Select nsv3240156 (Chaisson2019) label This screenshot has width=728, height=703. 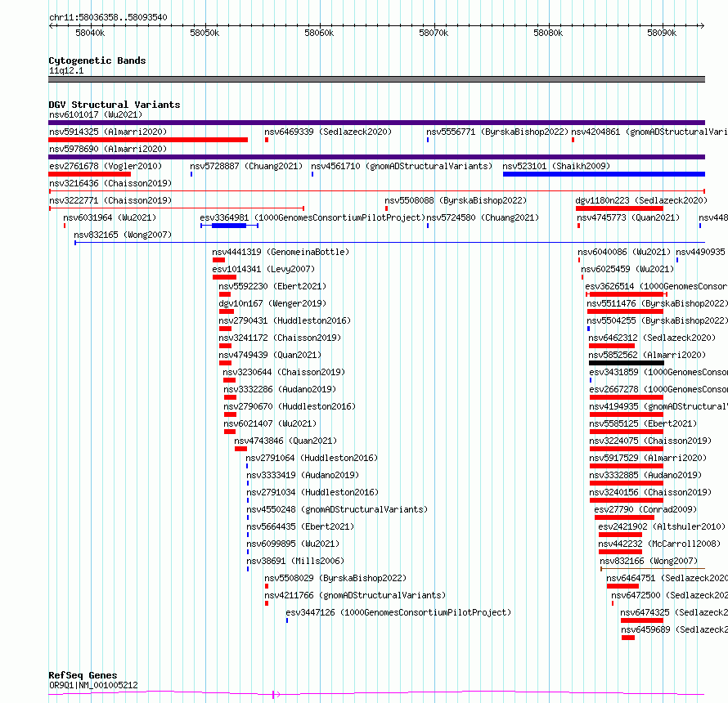coord(650,492)
